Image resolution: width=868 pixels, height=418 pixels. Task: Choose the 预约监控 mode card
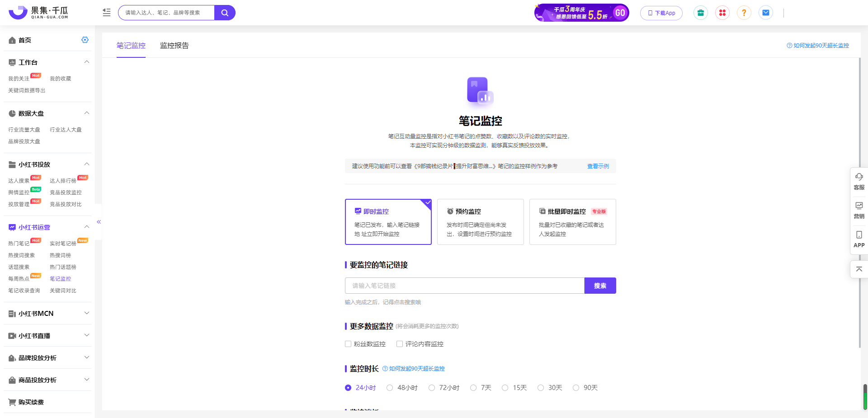click(x=481, y=222)
